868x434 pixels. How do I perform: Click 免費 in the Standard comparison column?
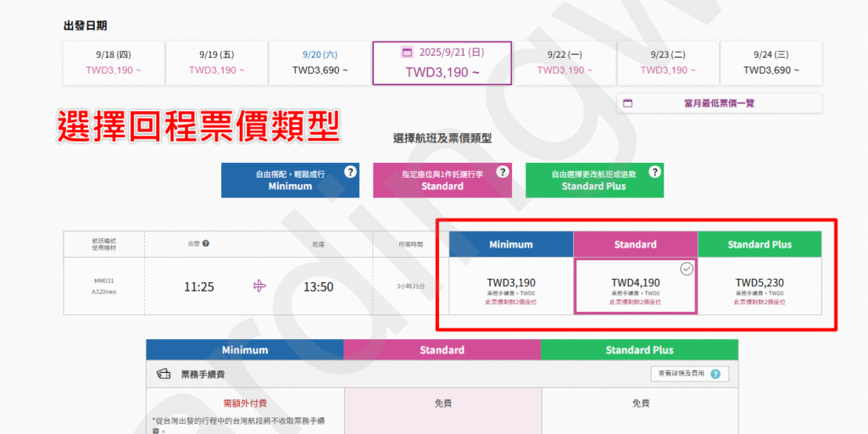pos(442,403)
